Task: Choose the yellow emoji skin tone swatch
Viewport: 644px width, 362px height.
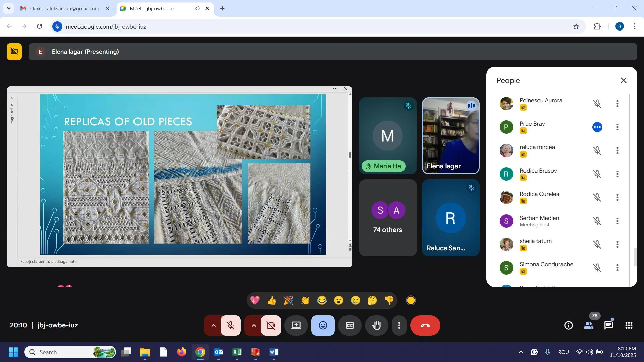Action: 411,300
